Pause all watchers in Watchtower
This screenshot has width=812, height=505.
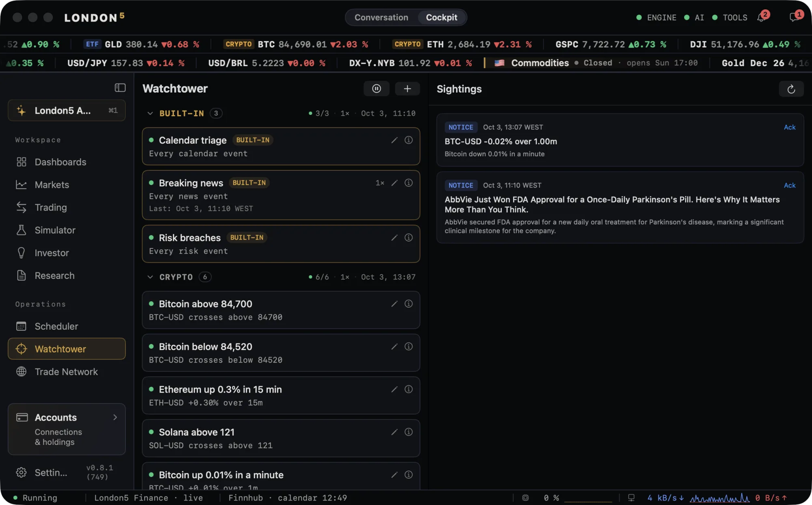pos(376,88)
